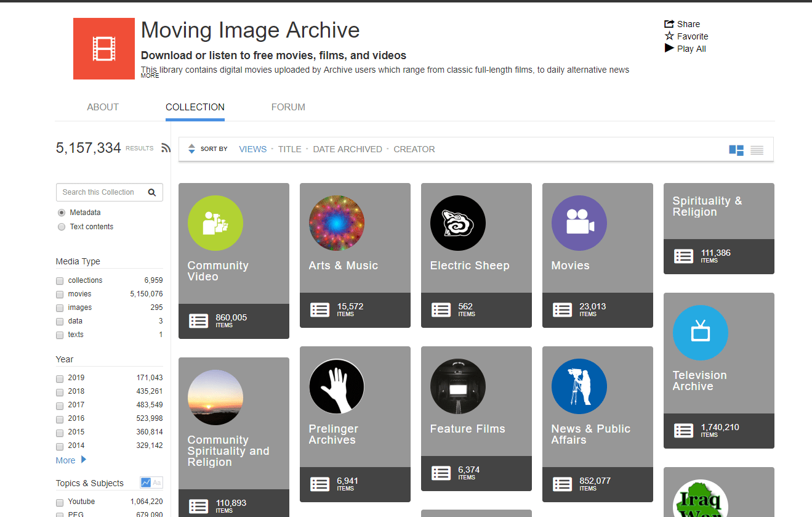The height and width of the screenshot is (517, 812).
Task: Click the RSS feed icon next to results count
Action: [166, 147]
